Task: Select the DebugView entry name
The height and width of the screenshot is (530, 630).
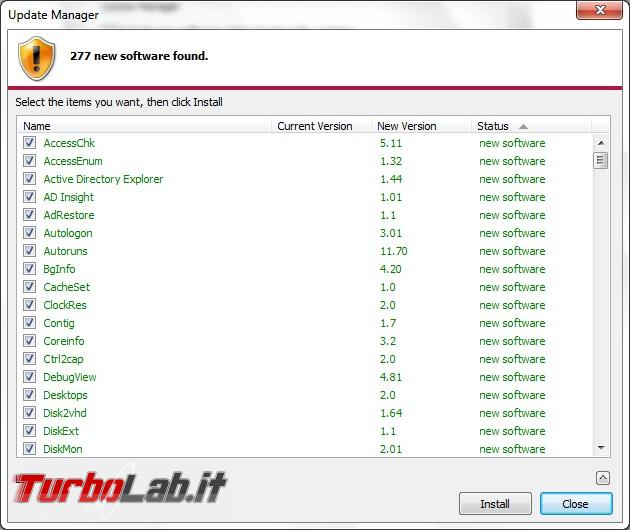Action: pyautogui.click(x=70, y=377)
